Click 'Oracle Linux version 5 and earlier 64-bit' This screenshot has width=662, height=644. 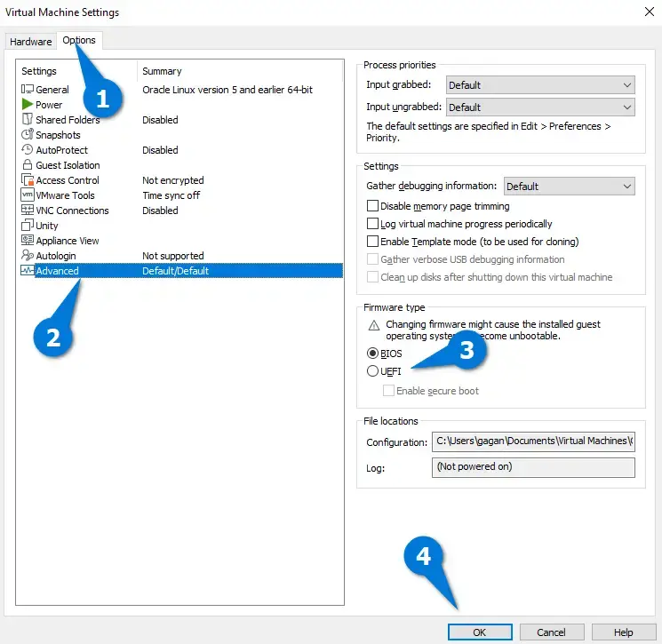click(227, 90)
